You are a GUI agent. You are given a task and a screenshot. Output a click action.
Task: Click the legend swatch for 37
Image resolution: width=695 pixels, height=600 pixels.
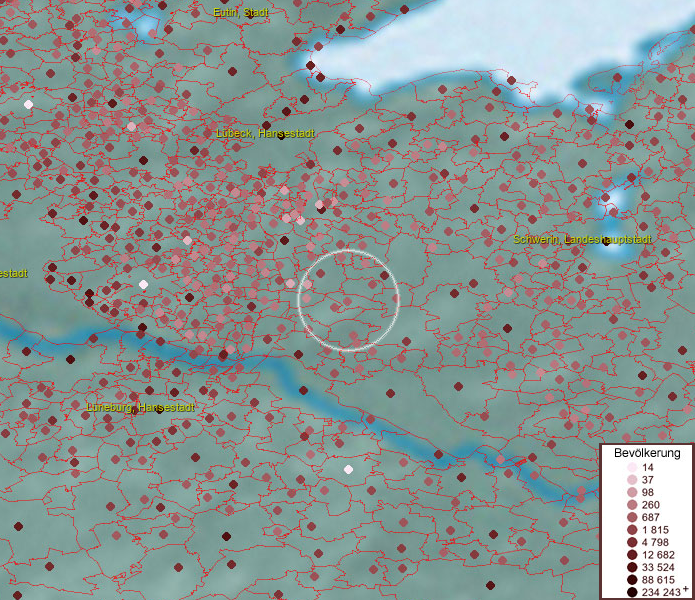tap(632, 480)
